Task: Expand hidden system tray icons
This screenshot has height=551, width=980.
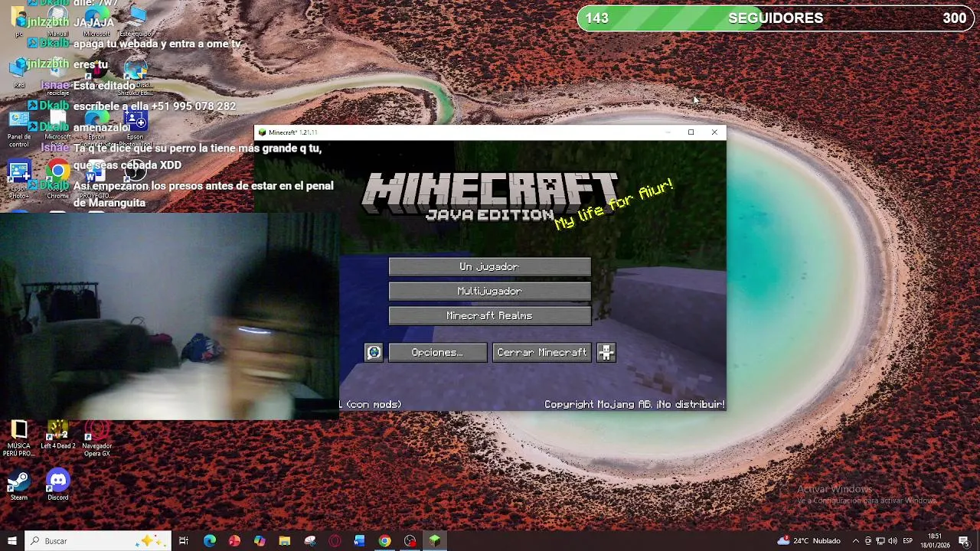Action: (856, 541)
